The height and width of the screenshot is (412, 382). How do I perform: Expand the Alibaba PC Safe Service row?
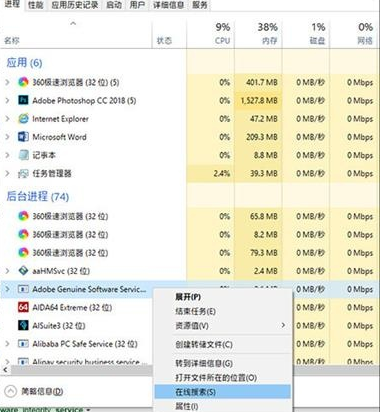point(7,343)
